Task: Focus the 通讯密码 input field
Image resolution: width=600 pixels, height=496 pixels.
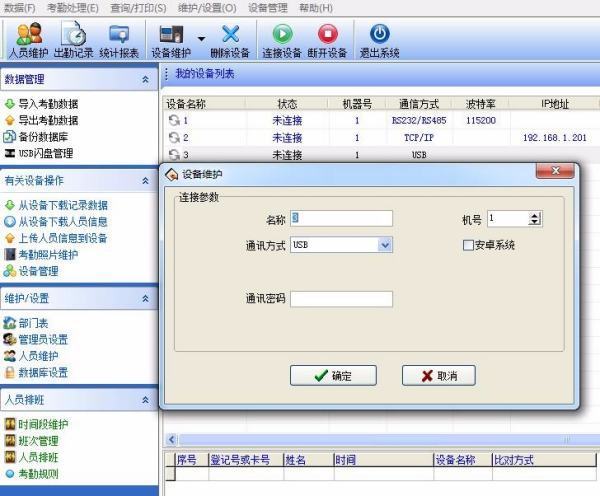Action: [x=341, y=299]
